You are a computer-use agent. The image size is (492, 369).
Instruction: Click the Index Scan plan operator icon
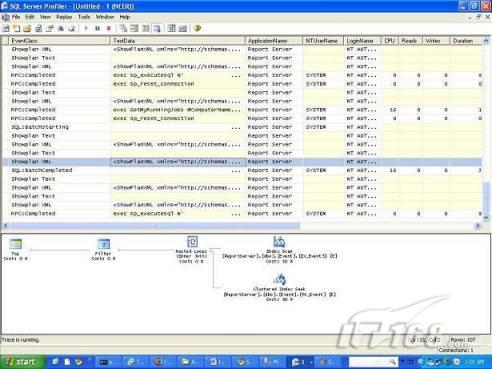tap(279, 242)
